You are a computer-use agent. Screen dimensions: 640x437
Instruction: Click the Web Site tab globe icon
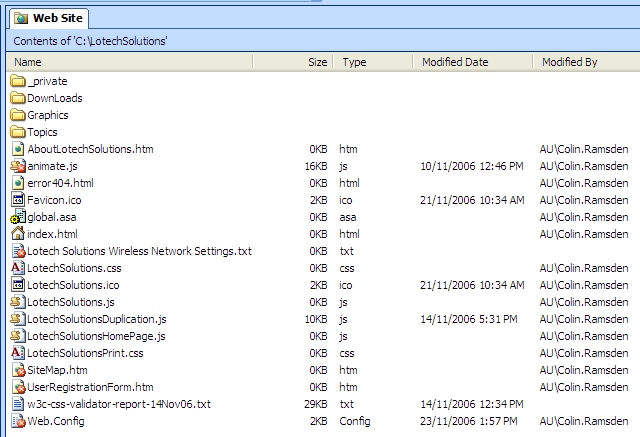tap(21, 18)
